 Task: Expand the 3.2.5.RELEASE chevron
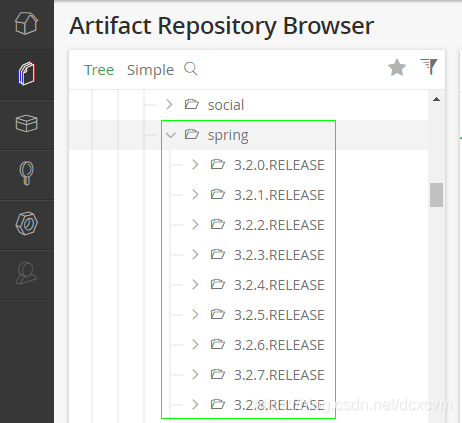click(195, 315)
